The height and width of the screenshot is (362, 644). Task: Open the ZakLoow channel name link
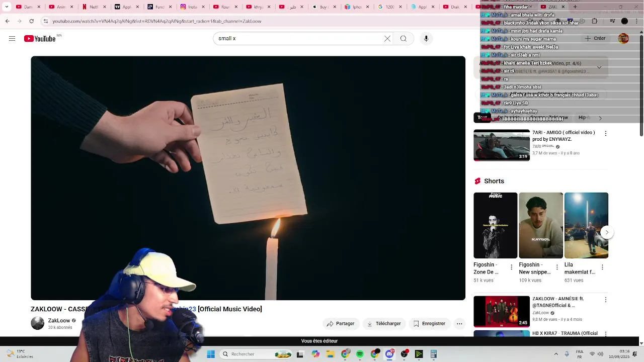[59, 320]
